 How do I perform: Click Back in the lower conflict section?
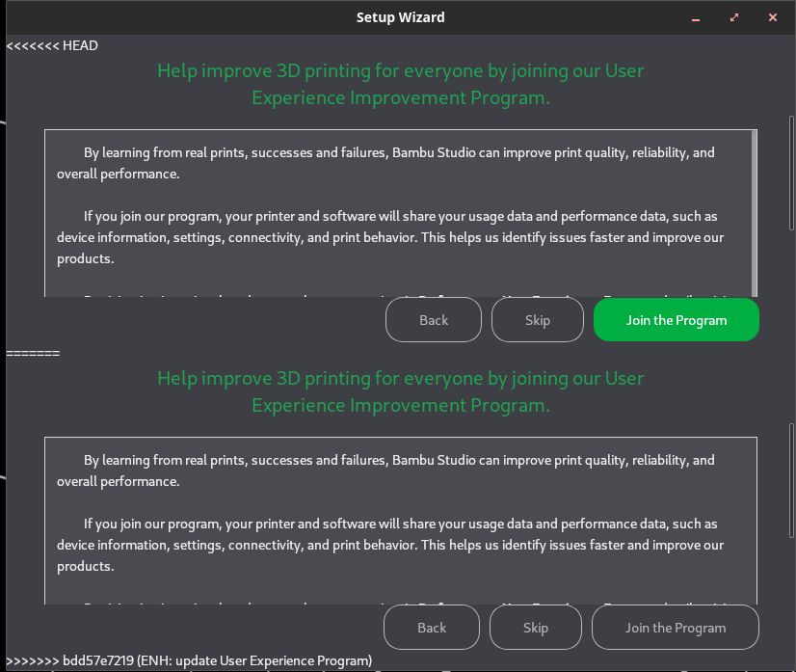click(x=432, y=628)
